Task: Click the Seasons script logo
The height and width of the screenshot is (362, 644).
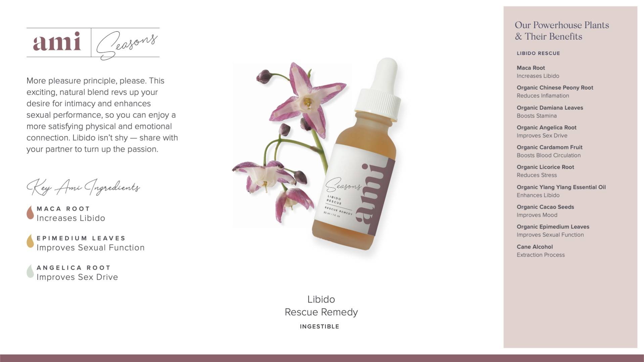Action: pos(127,45)
